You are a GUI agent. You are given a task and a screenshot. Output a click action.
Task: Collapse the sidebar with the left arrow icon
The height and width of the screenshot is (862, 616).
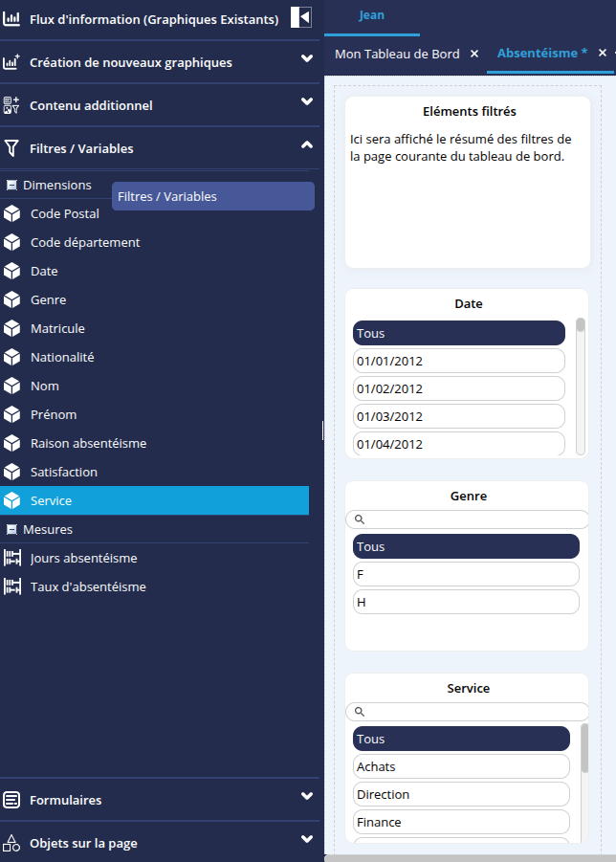[301, 17]
